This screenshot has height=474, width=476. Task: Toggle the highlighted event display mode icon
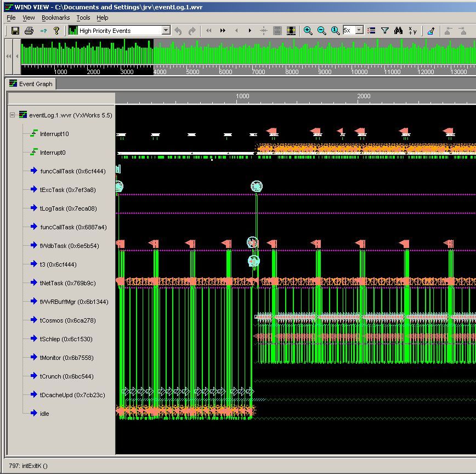point(291,31)
